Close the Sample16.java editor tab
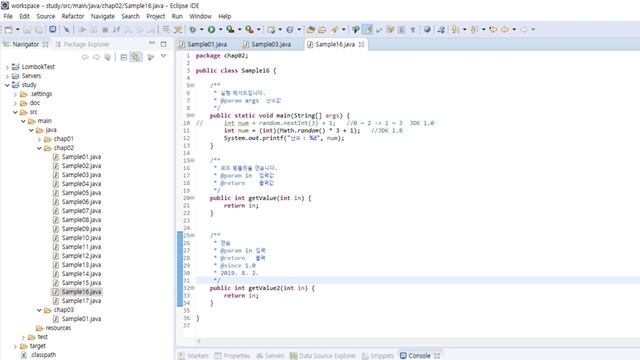Screen dimensions: 640x360 [x=362, y=44]
